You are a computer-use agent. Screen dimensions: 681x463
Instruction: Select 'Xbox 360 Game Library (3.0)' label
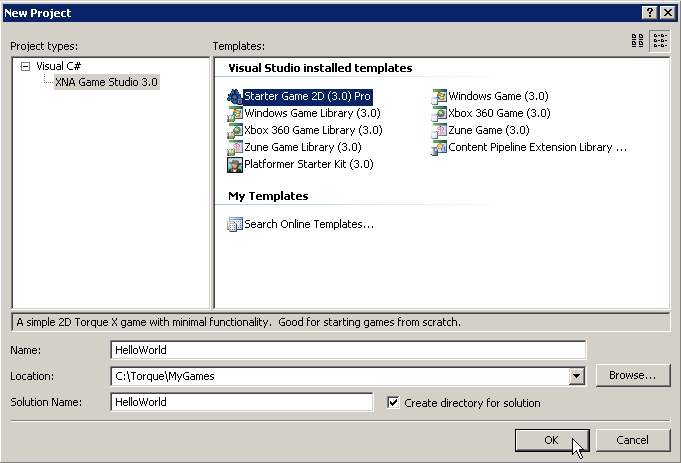[x=313, y=130]
